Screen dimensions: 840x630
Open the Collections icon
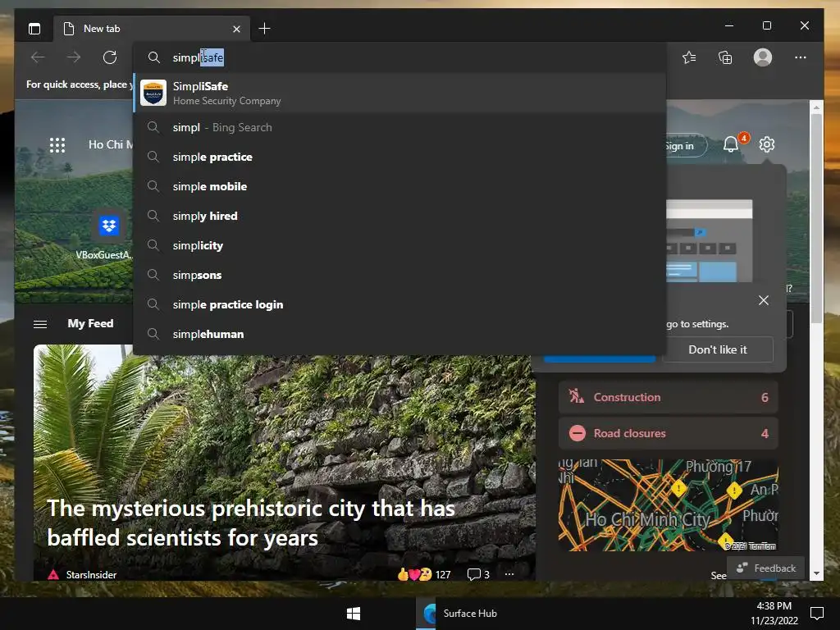[725, 57]
